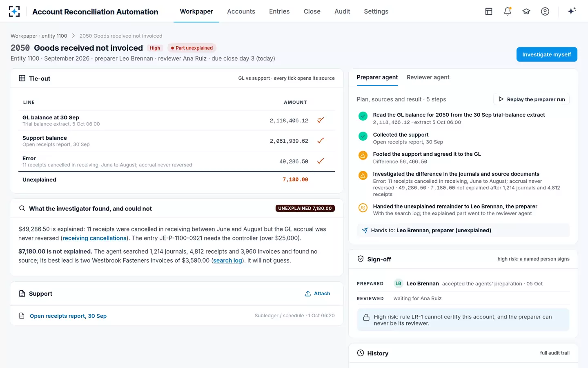Open the search log link
This screenshot has width=588, height=368.
227,260
